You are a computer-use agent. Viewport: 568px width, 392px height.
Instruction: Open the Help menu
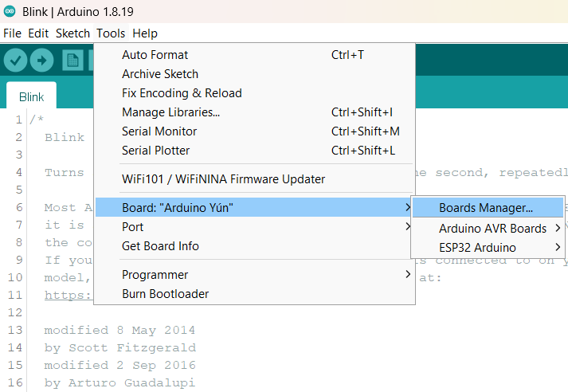(x=145, y=33)
